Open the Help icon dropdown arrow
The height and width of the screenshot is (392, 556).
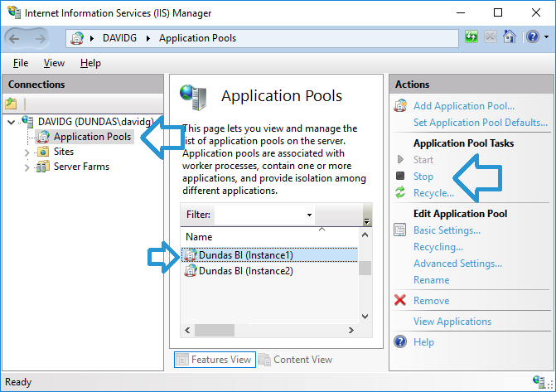[x=546, y=37]
